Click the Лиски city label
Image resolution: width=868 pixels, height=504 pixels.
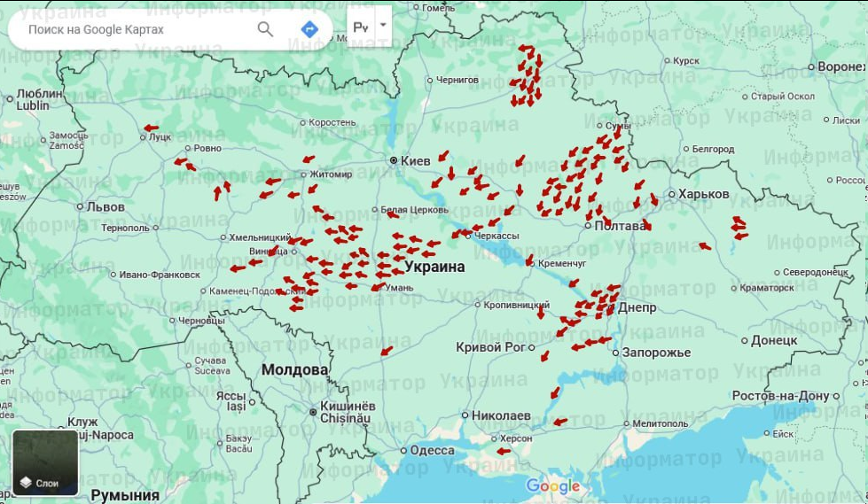847,120
